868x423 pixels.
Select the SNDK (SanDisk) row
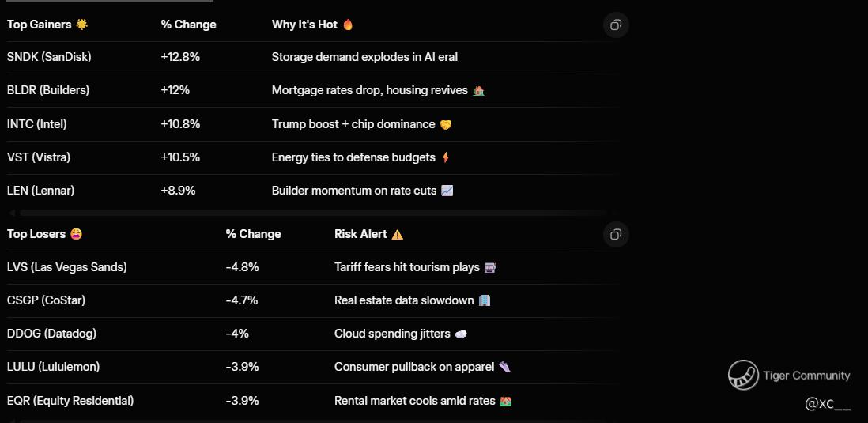pyautogui.click(x=313, y=57)
